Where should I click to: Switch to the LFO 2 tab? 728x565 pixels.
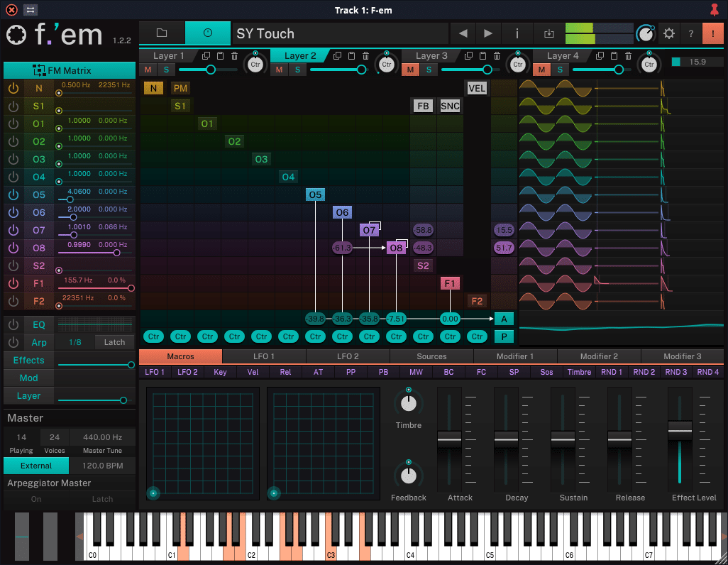point(348,356)
